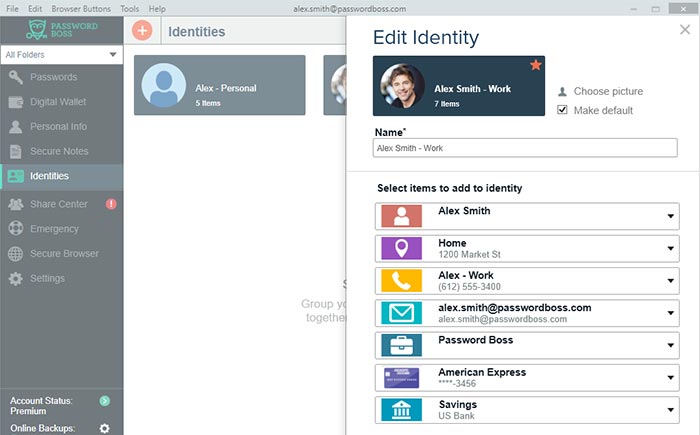Launch the Secure Browser globe icon
700x435 pixels.
[16, 254]
